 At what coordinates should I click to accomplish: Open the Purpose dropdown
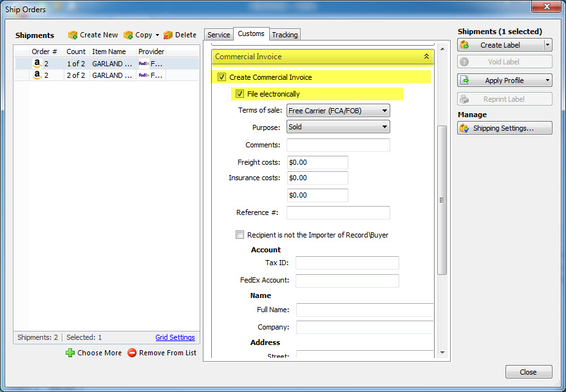click(x=338, y=127)
